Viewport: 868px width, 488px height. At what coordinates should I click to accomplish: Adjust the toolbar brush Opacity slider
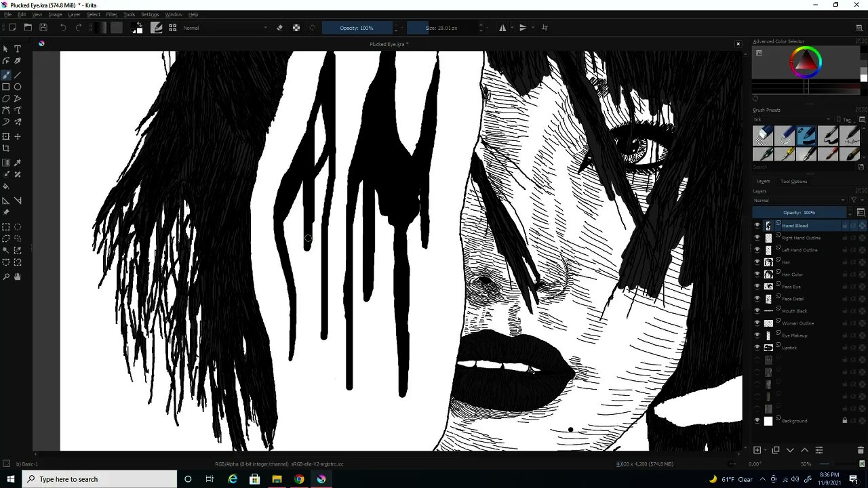(357, 28)
